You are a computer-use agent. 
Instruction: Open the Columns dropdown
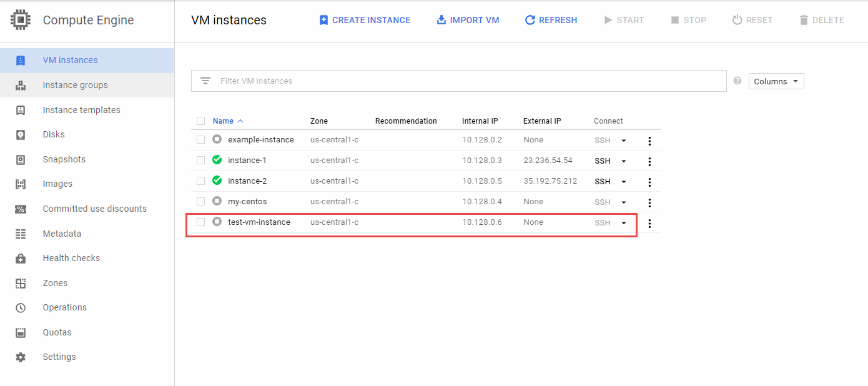click(x=776, y=81)
